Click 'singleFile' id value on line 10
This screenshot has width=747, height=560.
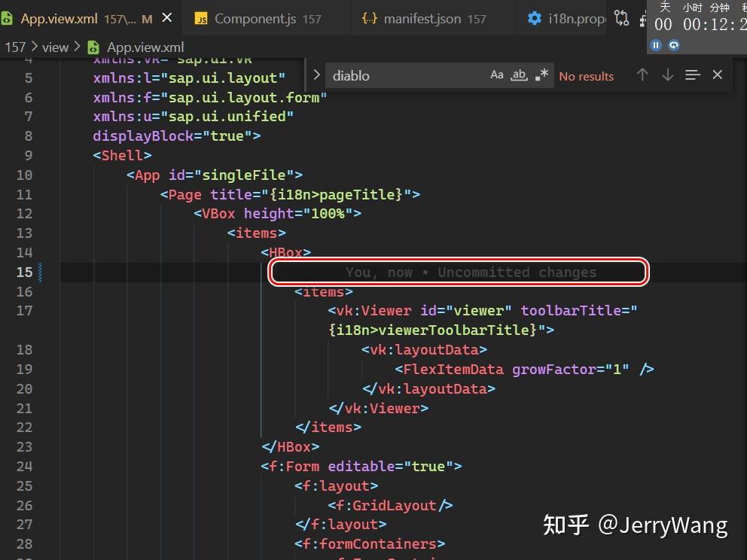click(x=243, y=175)
